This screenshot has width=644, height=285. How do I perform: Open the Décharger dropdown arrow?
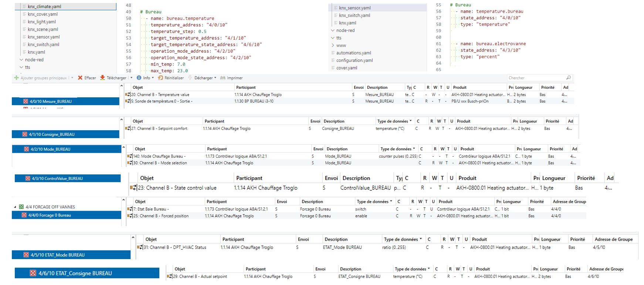pos(215,78)
